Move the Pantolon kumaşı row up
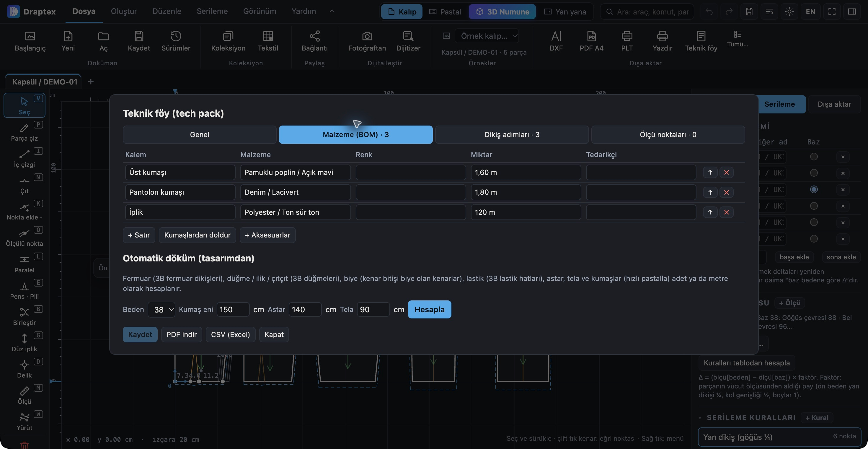This screenshot has width=868, height=449. click(710, 192)
